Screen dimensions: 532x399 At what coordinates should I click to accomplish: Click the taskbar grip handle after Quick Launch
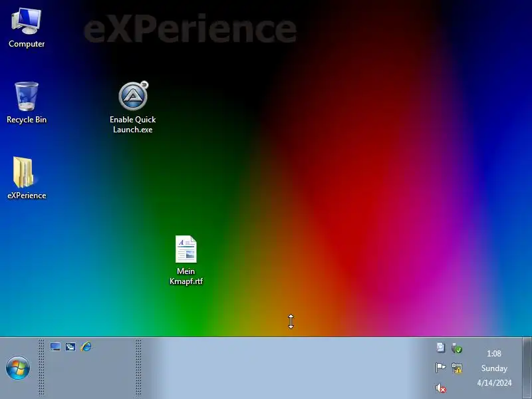coord(138,368)
